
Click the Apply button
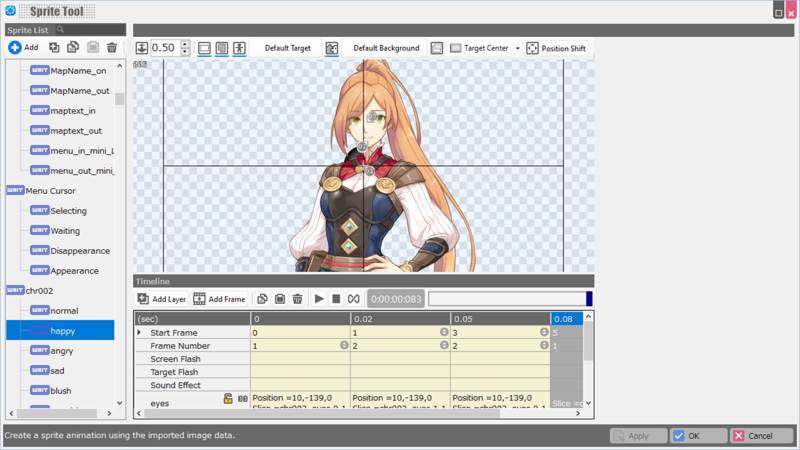click(x=638, y=436)
